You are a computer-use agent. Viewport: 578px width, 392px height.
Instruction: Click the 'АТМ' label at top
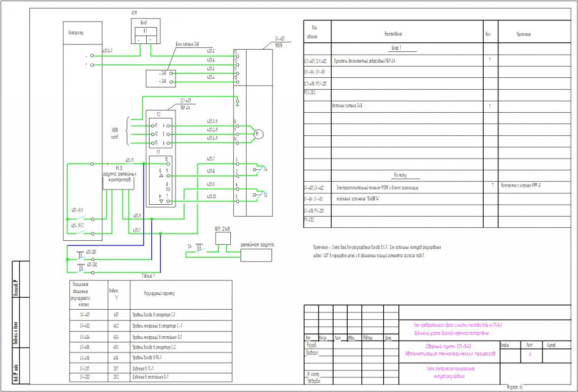134,13
